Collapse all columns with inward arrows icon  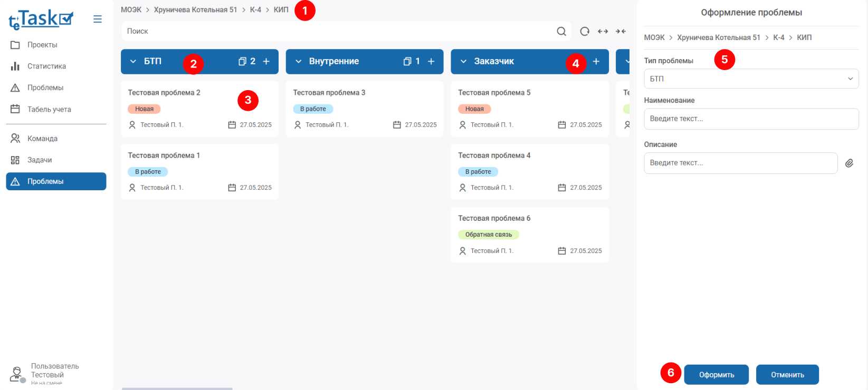point(621,31)
